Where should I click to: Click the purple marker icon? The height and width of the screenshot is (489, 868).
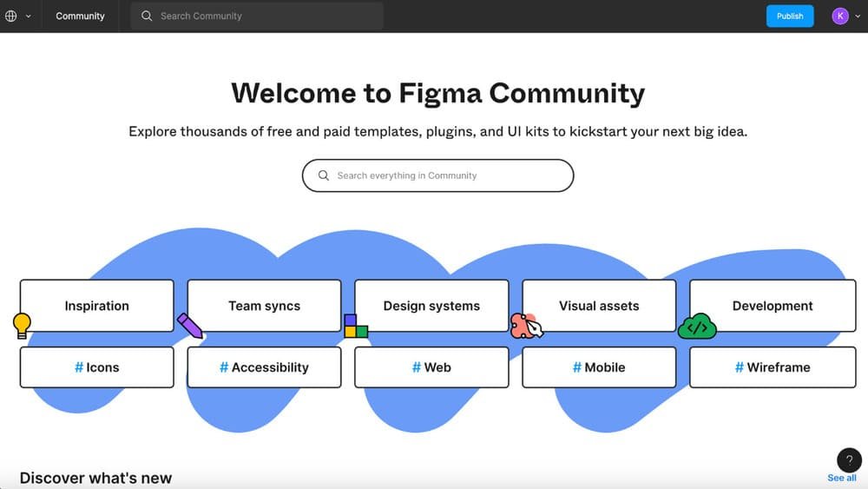click(x=190, y=326)
